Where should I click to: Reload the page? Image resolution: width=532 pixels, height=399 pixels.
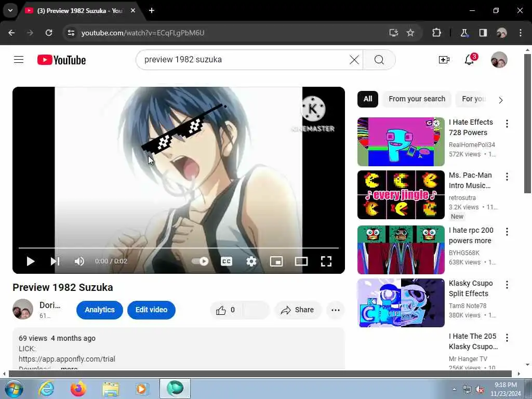pos(49,33)
